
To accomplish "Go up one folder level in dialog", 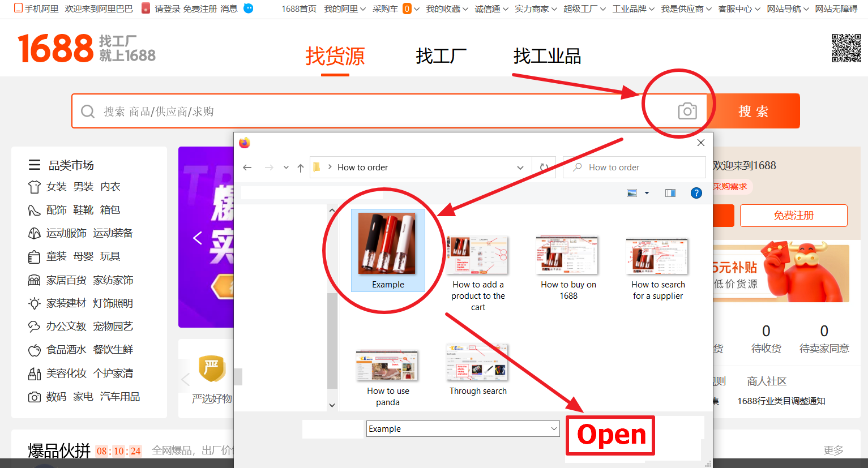I will click(301, 168).
